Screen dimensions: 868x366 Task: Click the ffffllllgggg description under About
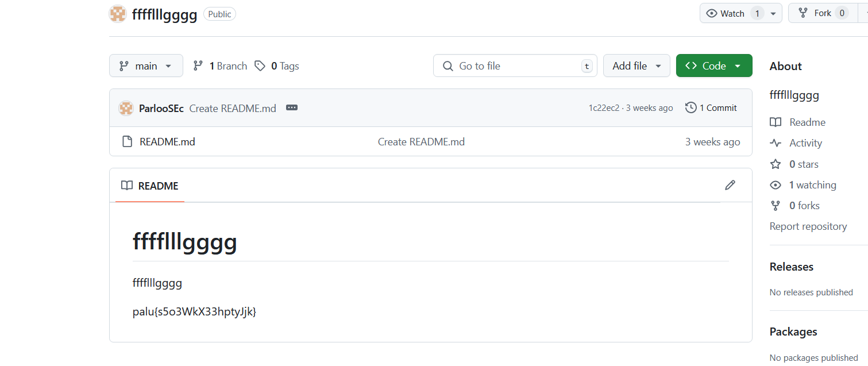point(794,95)
